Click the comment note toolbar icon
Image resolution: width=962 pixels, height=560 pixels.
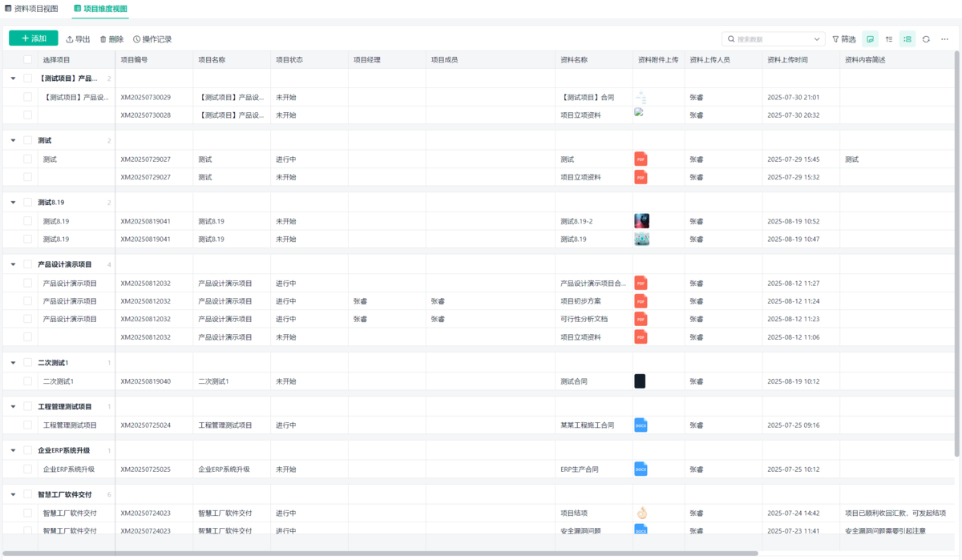(870, 38)
